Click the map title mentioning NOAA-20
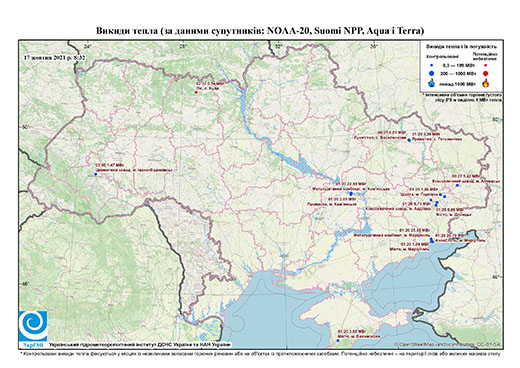This screenshot has width=520, height=368. tap(260, 31)
